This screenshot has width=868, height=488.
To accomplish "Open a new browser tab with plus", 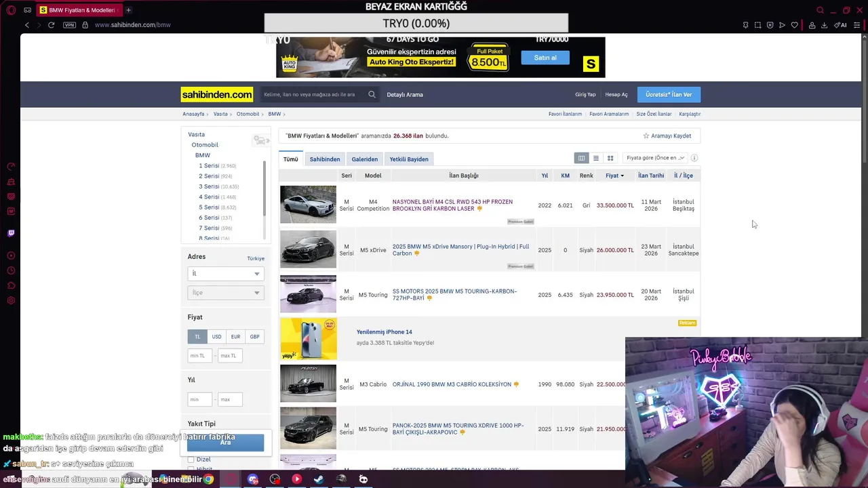I will (128, 10).
